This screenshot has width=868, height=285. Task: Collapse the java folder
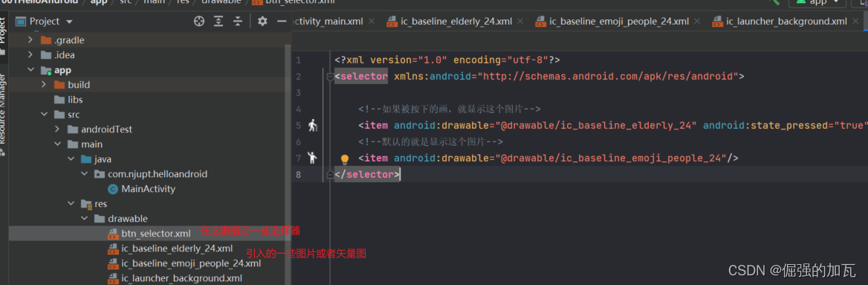tap(71, 159)
